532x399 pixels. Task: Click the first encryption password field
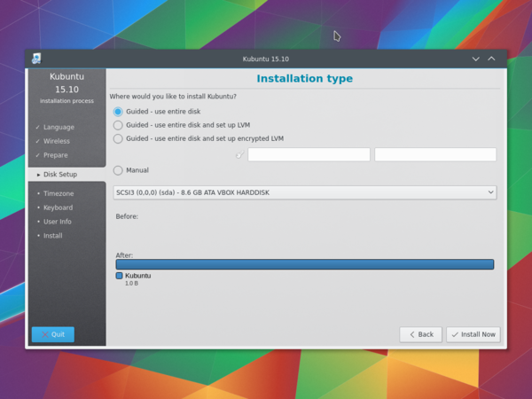coord(309,155)
